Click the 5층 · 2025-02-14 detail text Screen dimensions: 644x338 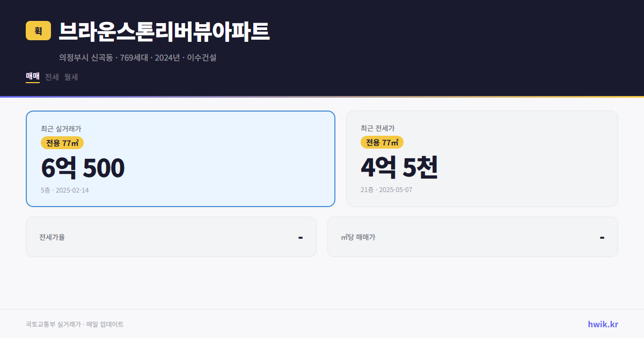[64, 190]
